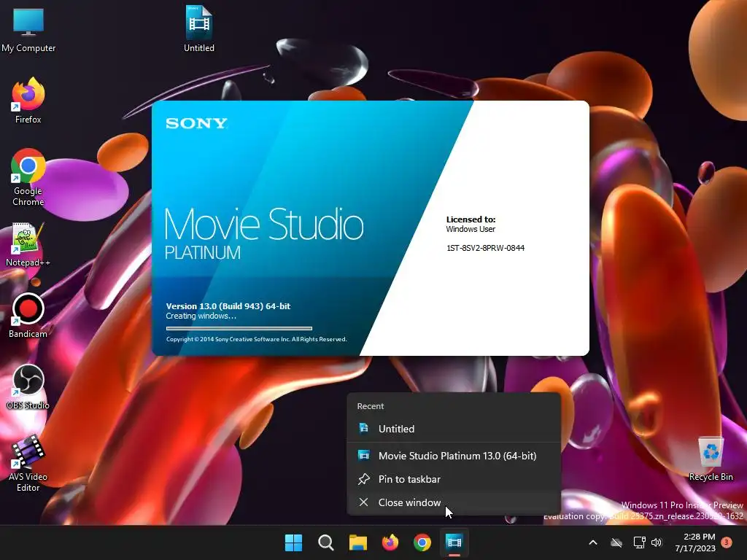Click the Licensed to: label

click(x=471, y=219)
